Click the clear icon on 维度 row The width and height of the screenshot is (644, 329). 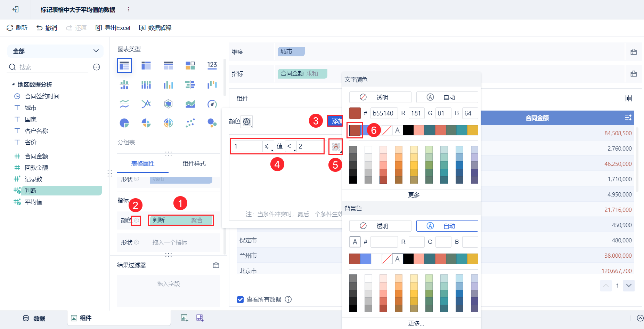tap(634, 52)
